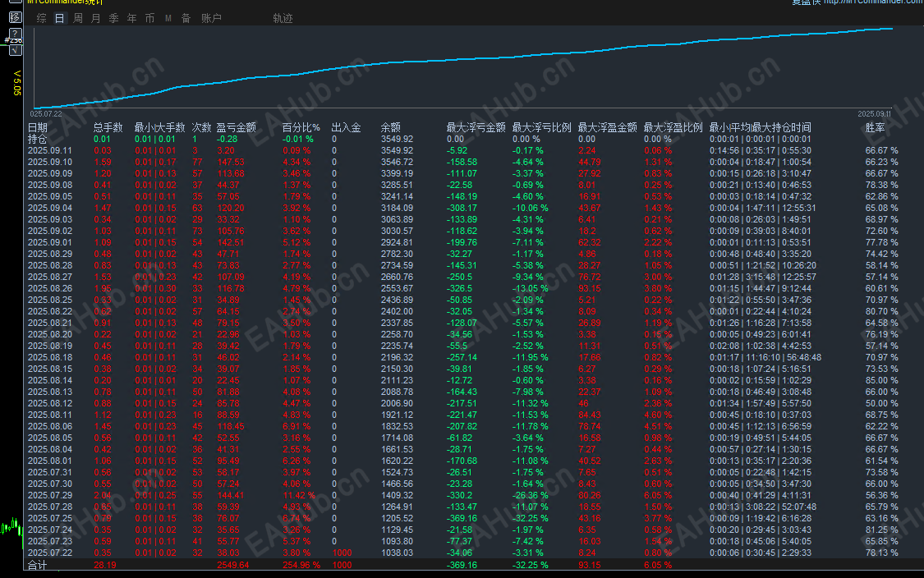
Task: Select the 2025.08.25 date row
Action: (50, 300)
